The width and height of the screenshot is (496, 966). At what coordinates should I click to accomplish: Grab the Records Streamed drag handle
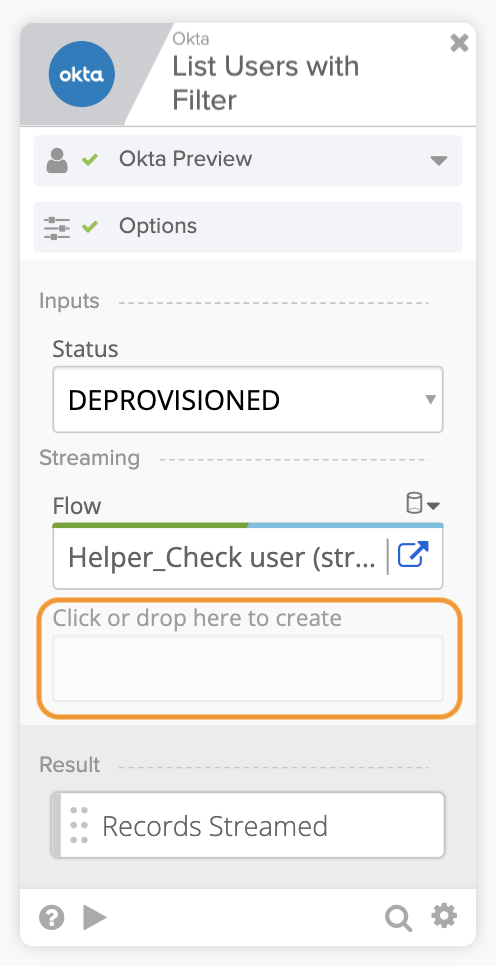pos(79,825)
